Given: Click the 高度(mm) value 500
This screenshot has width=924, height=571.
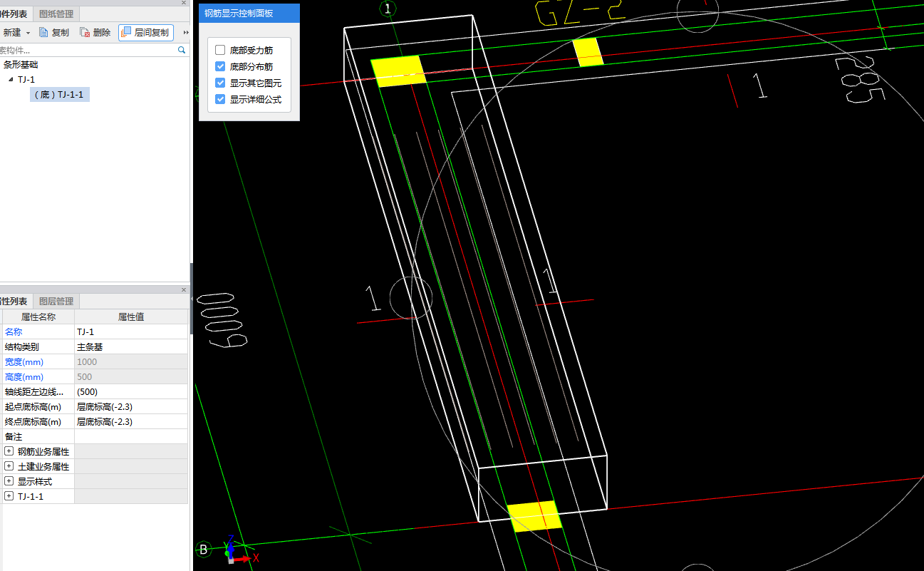Looking at the screenshot, I should tap(131, 376).
